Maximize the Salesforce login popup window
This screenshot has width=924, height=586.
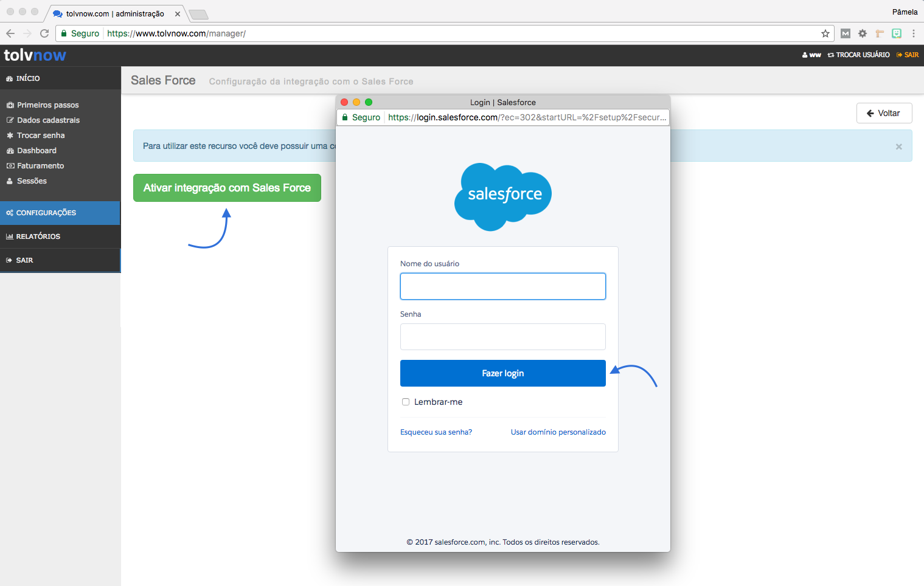point(369,102)
